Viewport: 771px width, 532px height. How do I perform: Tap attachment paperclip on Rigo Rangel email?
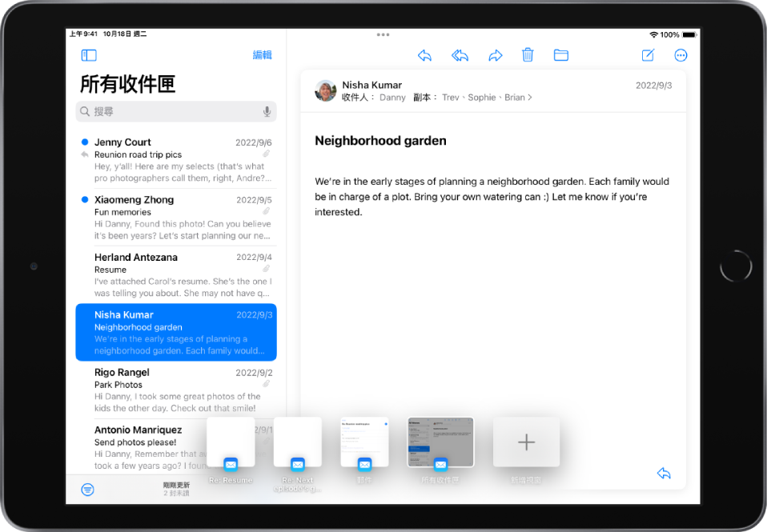point(266,384)
